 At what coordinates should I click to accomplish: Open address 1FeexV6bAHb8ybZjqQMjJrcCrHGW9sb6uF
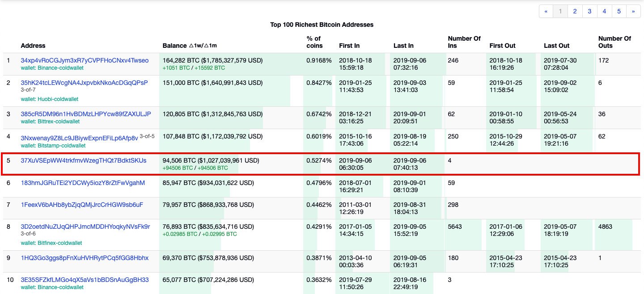click(82, 205)
